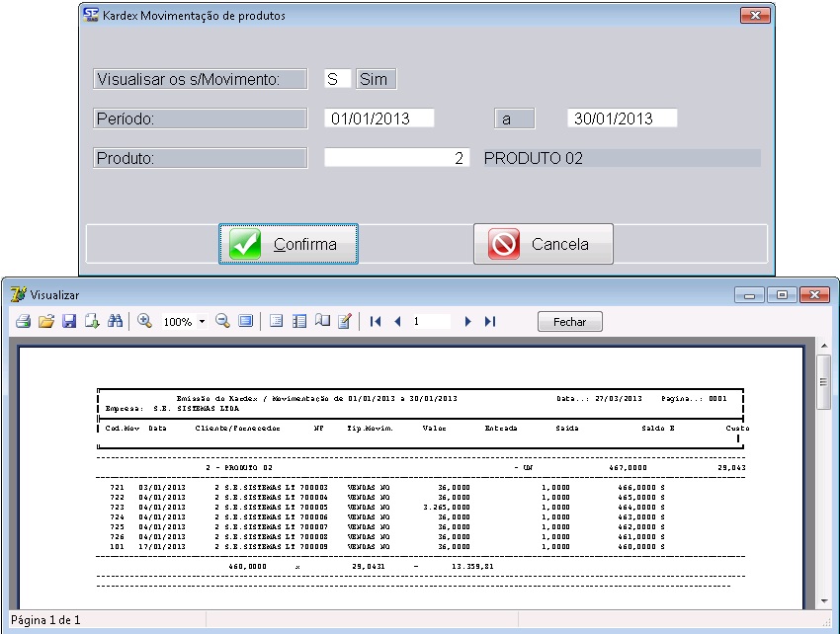This screenshot has height=634, width=840.
Task: Click the print icon in Visualizar toolbar
Action: click(x=23, y=322)
